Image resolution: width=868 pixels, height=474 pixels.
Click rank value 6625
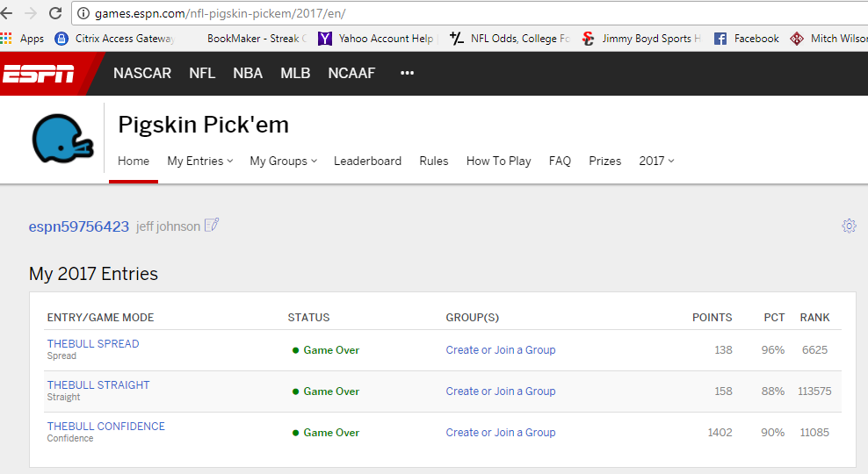tap(814, 350)
